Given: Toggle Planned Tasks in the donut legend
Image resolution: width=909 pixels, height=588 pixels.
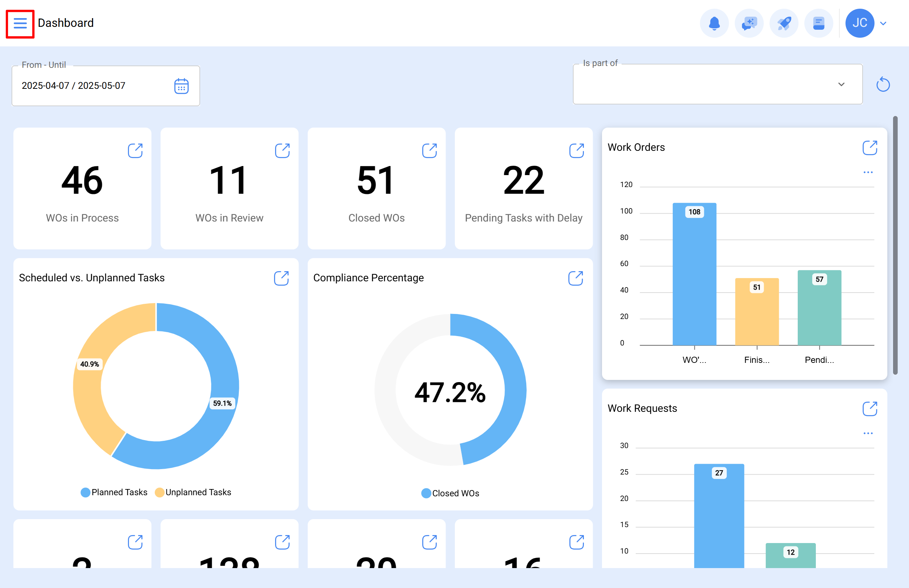Looking at the screenshot, I should click(x=114, y=492).
